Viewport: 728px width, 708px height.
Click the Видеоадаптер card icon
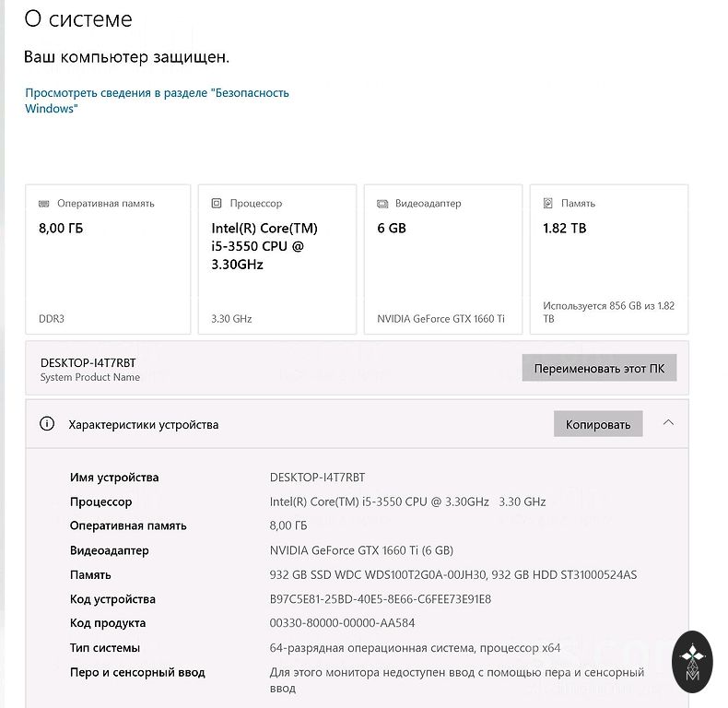(382, 203)
